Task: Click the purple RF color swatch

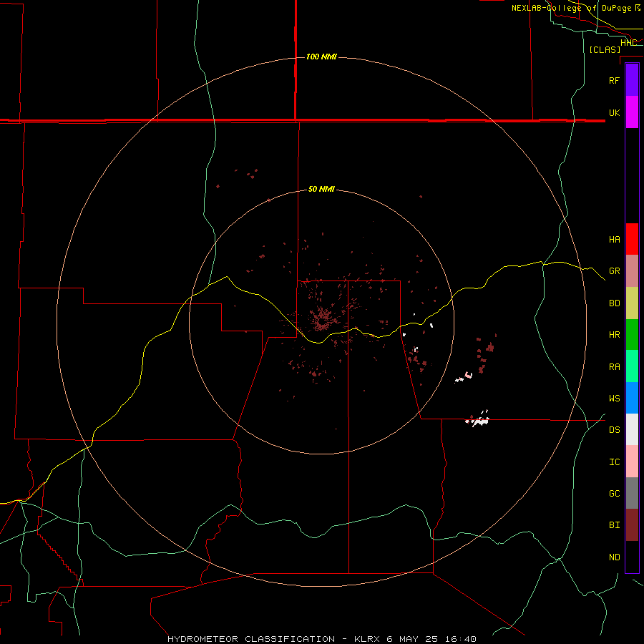Action: coord(632,80)
